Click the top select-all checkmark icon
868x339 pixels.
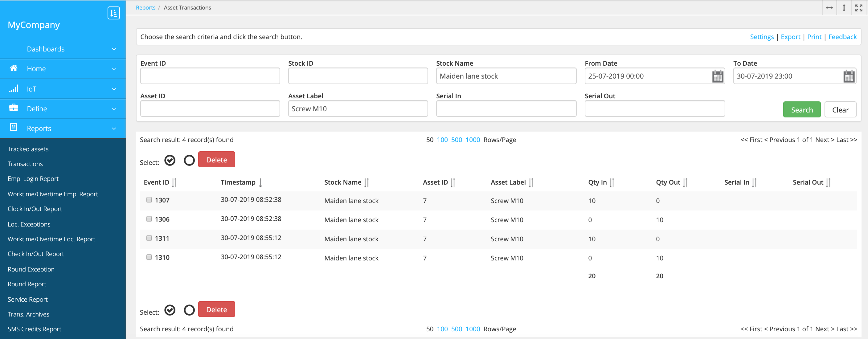pyautogui.click(x=170, y=160)
